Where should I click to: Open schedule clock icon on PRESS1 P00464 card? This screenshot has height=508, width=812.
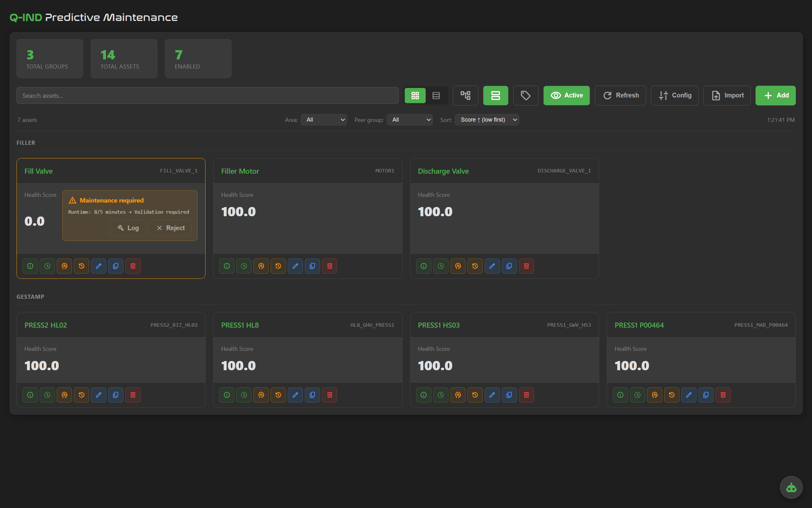(x=638, y=395)
